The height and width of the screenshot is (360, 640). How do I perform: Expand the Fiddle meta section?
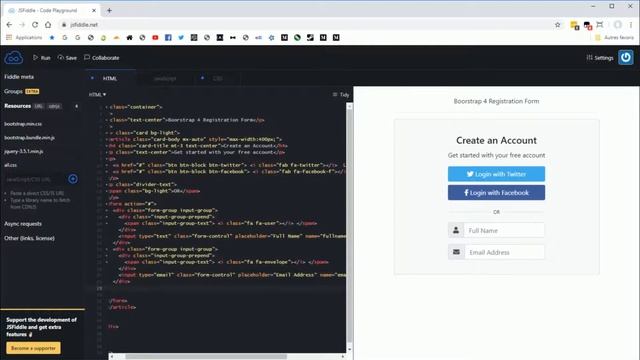point(19,77)
